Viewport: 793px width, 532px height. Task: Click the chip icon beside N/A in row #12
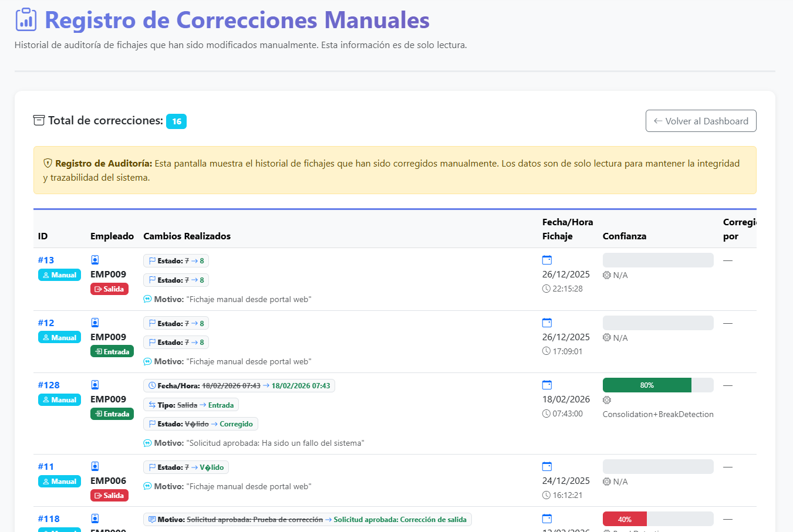(x=607, y=338)
